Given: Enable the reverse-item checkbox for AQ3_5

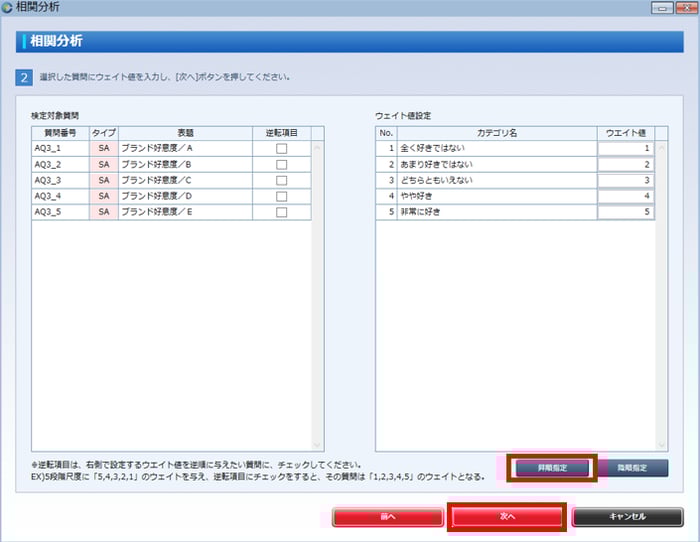Looking at the screenshot, I should tap(281, 212).
